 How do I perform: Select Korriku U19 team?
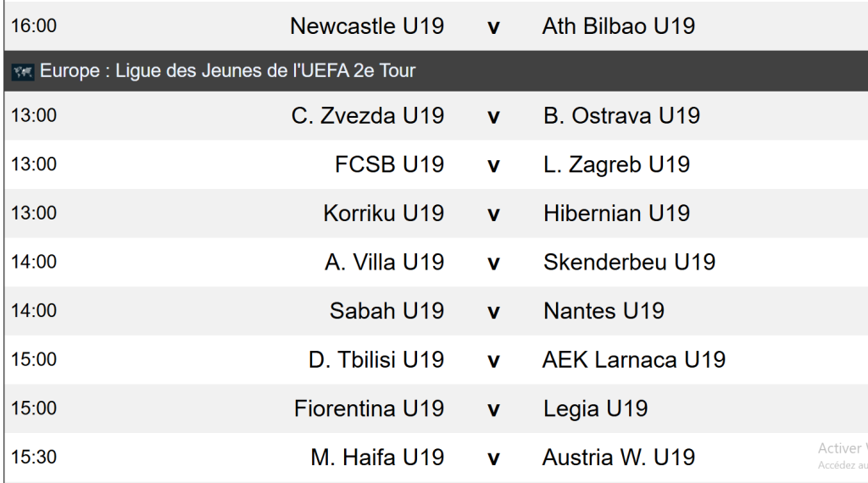(x=383, y=214)
